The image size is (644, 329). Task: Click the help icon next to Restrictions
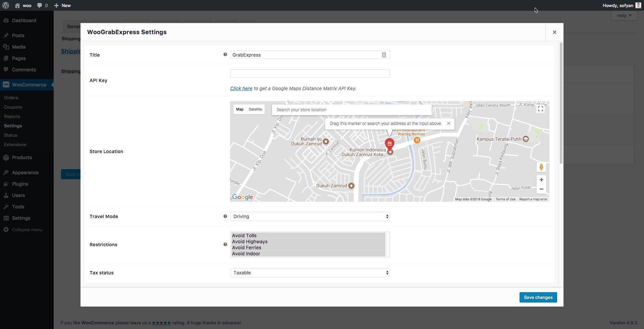[x=225, y=245]
